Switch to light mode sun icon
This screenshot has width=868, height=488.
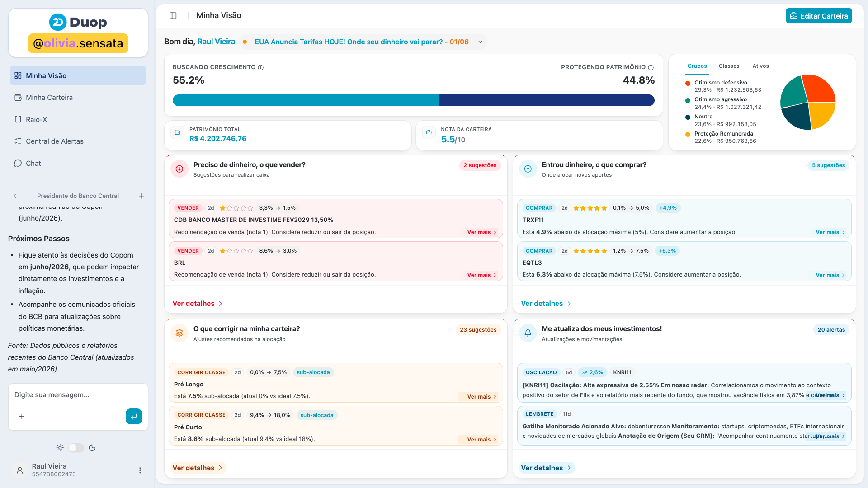point(60,448)
